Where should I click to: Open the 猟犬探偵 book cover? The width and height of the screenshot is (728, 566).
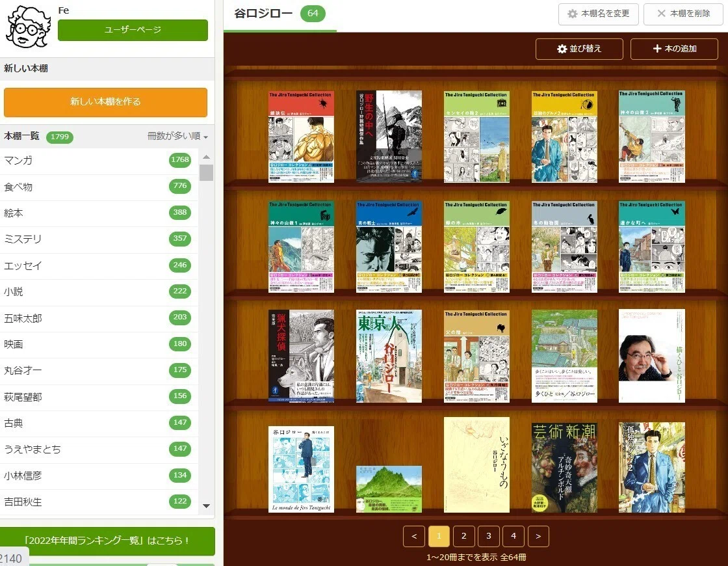click(x=302, y=356)
